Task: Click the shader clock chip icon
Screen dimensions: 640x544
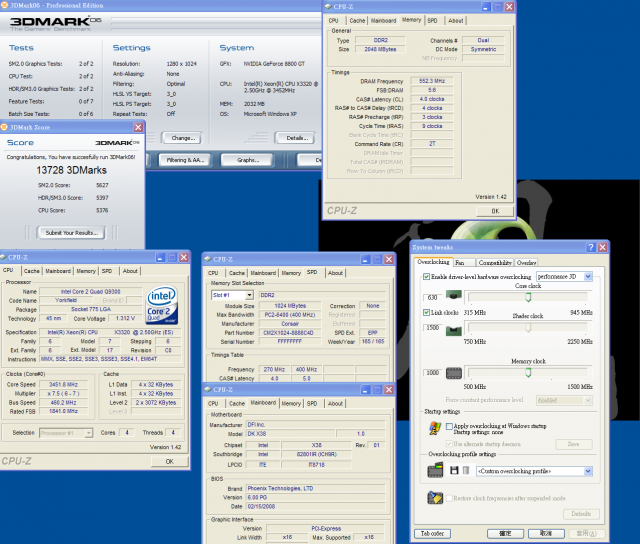Action: [x=453, y=330]
